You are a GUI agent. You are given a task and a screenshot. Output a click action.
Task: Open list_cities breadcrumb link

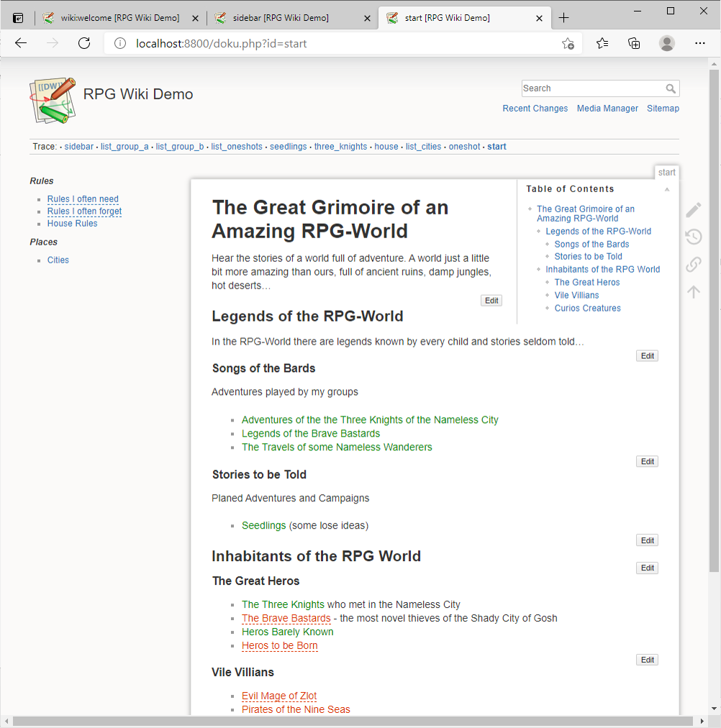click(423, 147)
